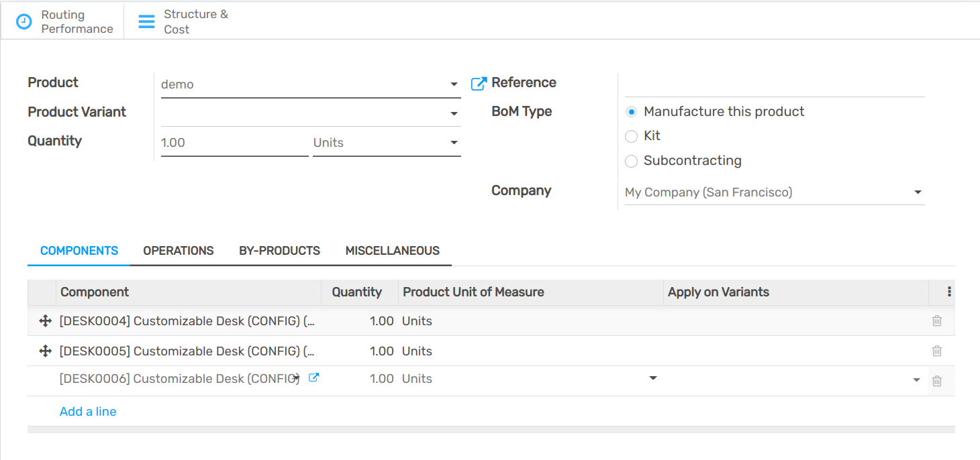Open external link for DESK0006 component

tap(313, 378)
